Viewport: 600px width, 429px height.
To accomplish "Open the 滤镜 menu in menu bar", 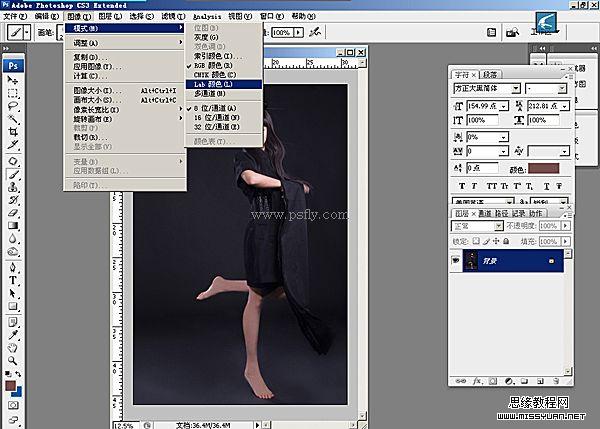I will [174, 17].
